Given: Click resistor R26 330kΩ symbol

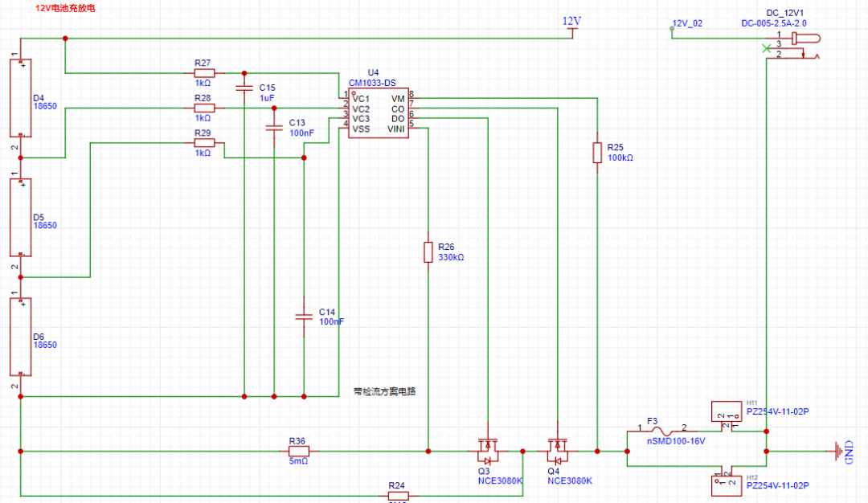Looking at the screenshot, I should click(427, 251).
